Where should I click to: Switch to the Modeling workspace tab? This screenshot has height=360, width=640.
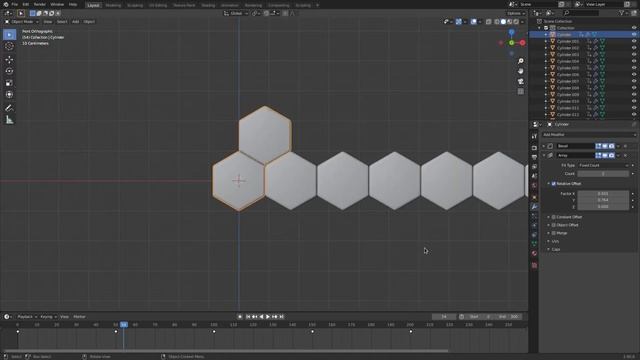pyautogui.click(x=113, y=5)
